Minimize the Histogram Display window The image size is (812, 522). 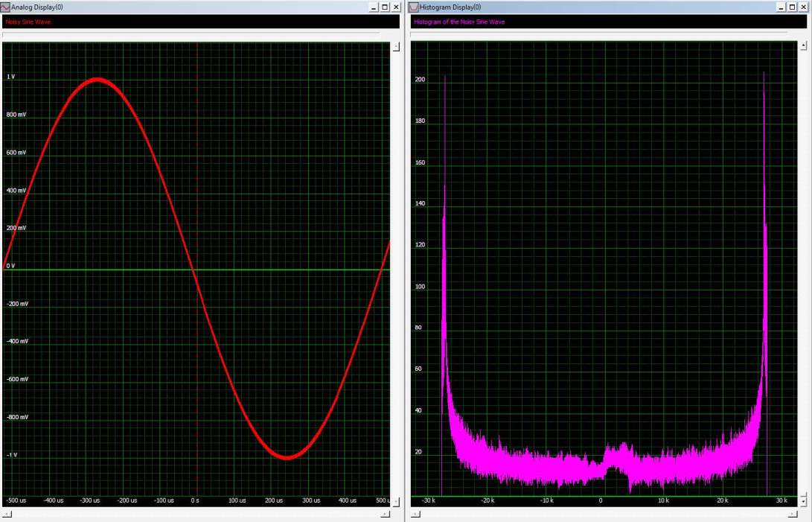(781, 7)
